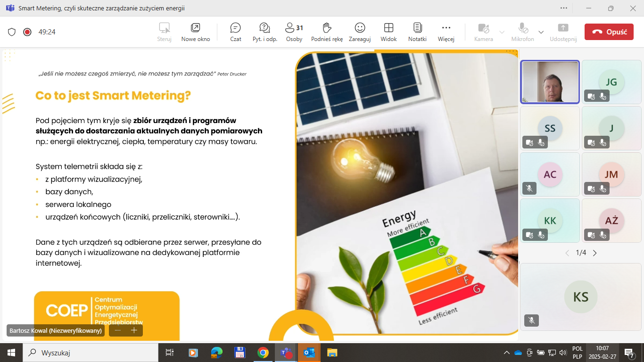Open the Notatki meeting notes
This screenshot has height=362, width=644.
click(x=417, y=32)
